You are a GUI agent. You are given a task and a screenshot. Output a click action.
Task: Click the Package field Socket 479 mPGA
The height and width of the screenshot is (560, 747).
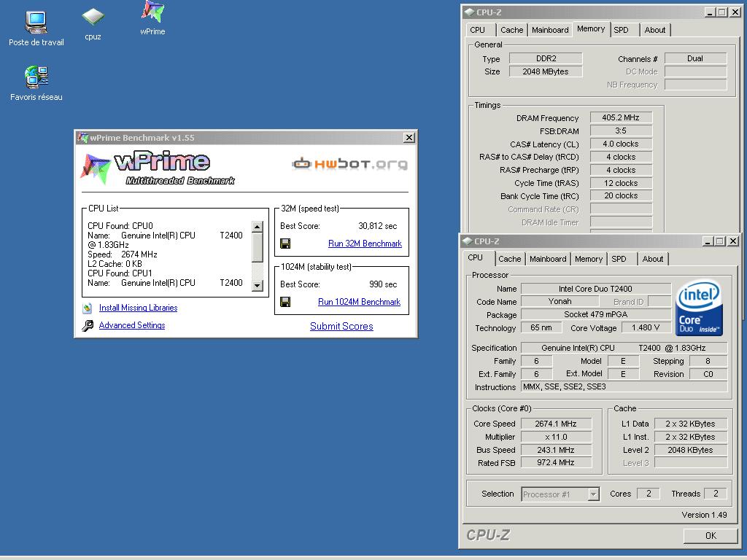[595, 314]
